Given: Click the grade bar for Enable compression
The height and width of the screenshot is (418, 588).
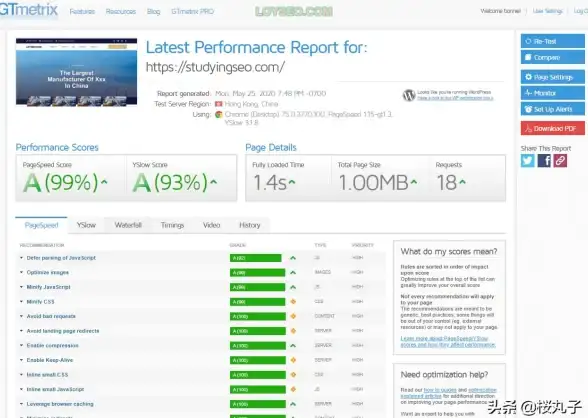Looking at the screenshot, I should click(x=258, y=346).
